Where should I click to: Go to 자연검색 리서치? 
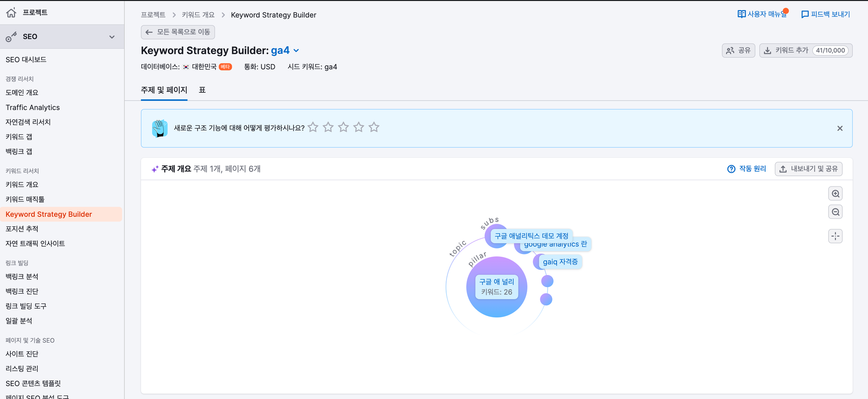[28, 122]
